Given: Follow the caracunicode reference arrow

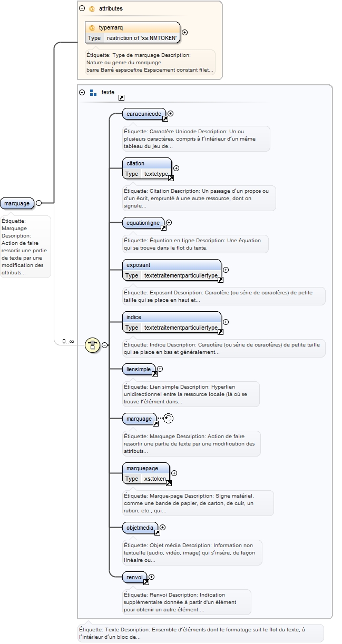Looking at the screenshot, I should [165, 118].
